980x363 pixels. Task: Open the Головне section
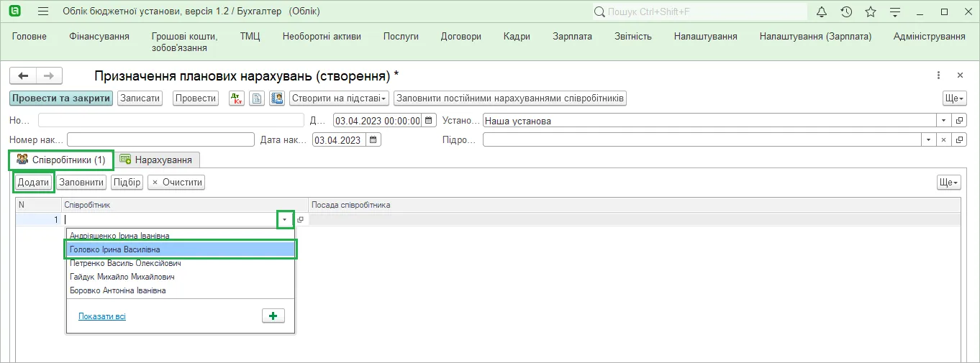(x=30, y=37)
